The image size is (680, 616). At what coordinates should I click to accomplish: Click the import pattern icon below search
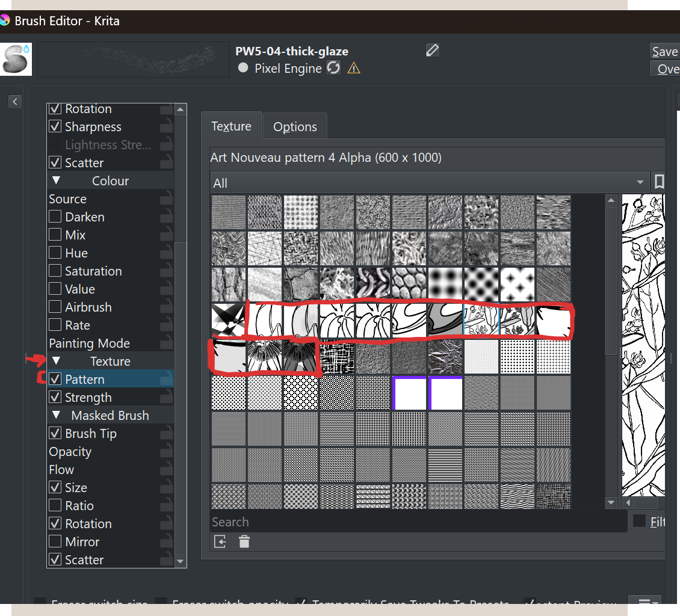coord(220,542)
